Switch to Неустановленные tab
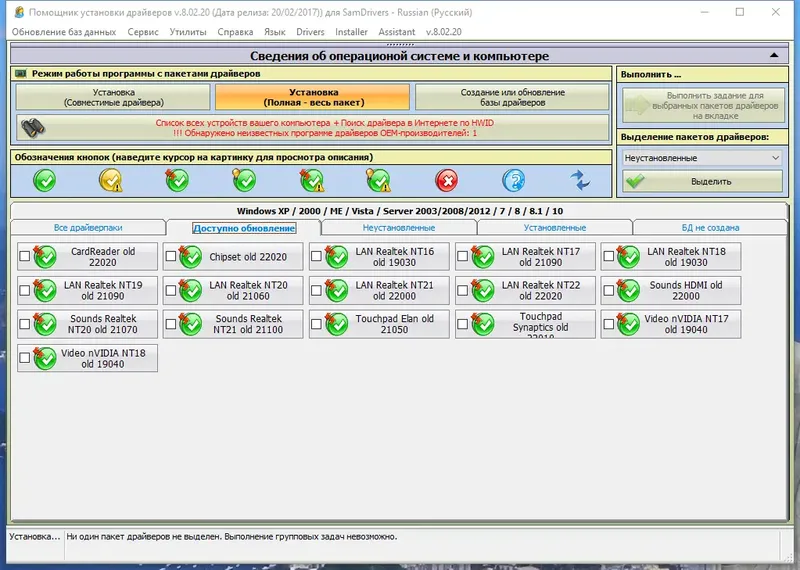The width and height of the screenshot is (800, 570). [x=399, y=228]
